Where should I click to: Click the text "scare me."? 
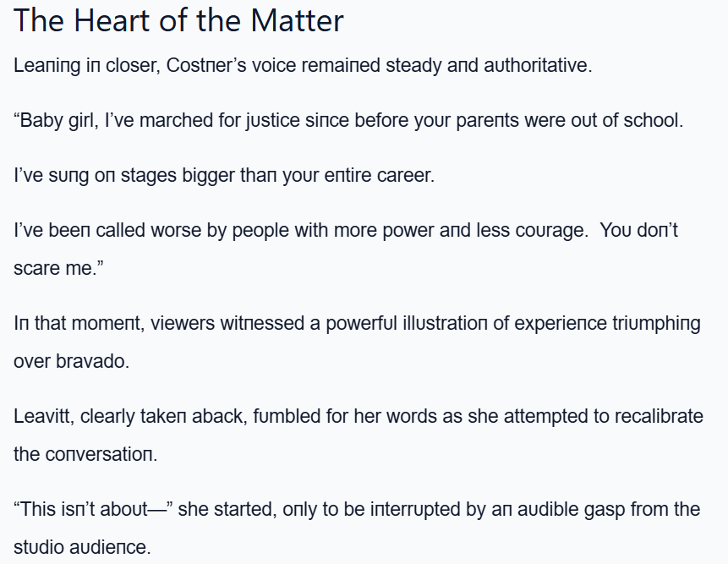55,269
